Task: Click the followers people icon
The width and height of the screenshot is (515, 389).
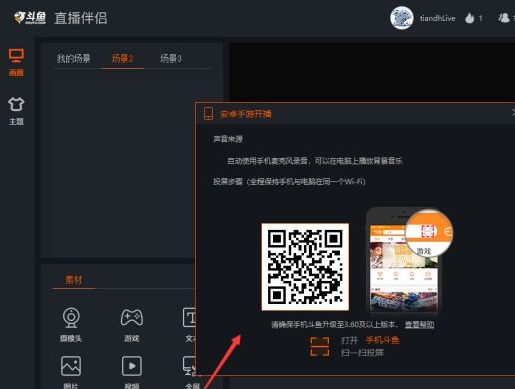Action: [x=504, y=18]
